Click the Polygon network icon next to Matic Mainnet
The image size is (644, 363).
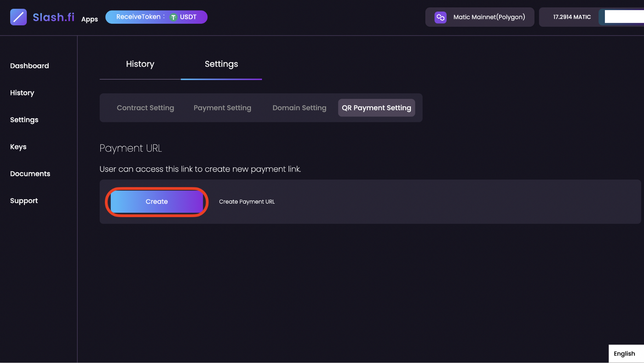(x=440, y=17)
